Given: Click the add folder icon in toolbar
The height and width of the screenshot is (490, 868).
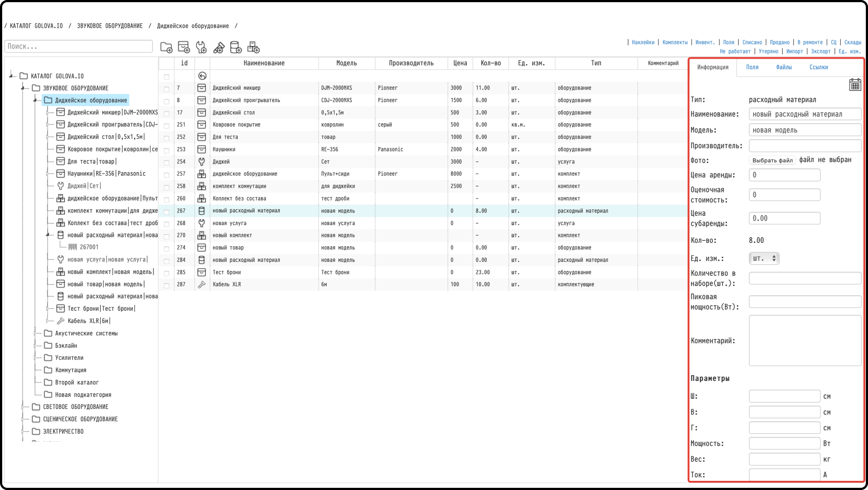Looking at the screenshot, I should (x=166, y=47).
